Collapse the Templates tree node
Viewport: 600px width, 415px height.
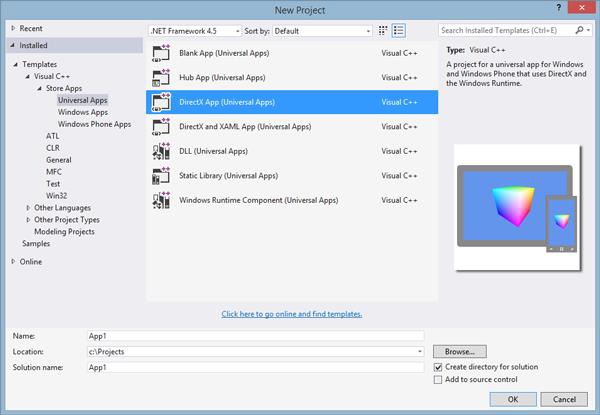tap(16, 64)
